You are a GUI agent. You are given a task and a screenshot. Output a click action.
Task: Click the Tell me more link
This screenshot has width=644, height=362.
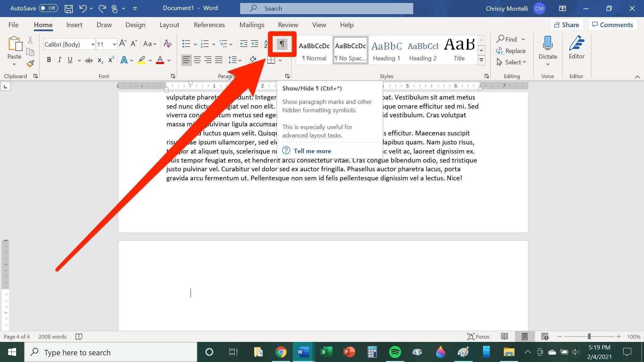point(312,151)
